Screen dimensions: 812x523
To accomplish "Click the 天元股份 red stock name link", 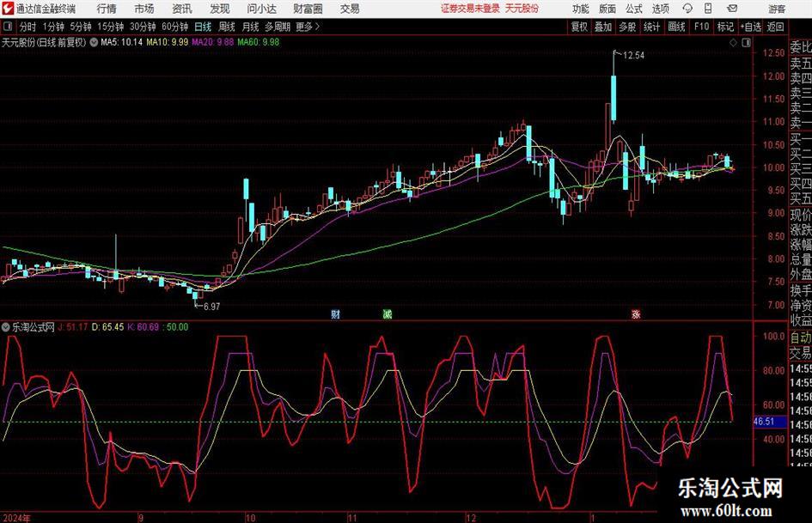I will tap(522, 9).
